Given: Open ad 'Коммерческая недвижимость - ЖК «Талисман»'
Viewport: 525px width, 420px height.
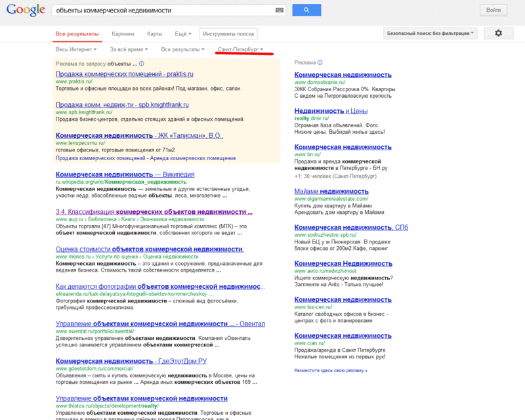Looking at the screenshot, I should coord(139,136).
